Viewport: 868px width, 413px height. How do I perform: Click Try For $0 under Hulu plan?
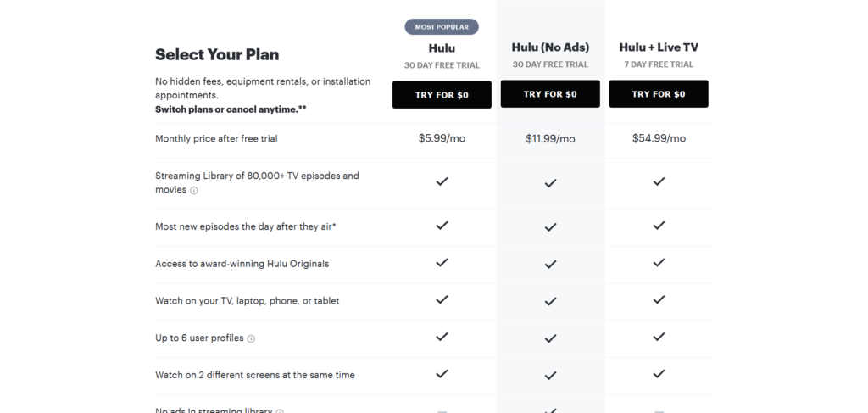click(442, 94)
